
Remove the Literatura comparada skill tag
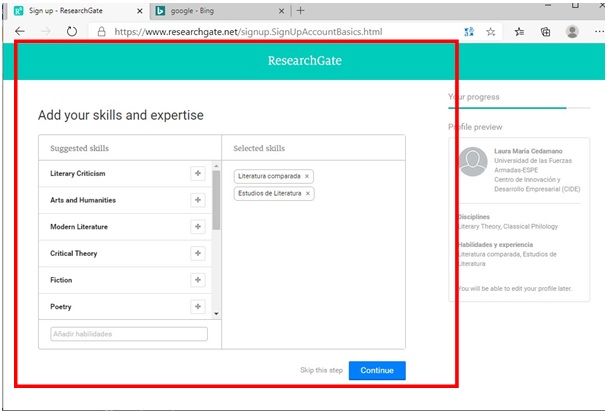tap(307, 176)
